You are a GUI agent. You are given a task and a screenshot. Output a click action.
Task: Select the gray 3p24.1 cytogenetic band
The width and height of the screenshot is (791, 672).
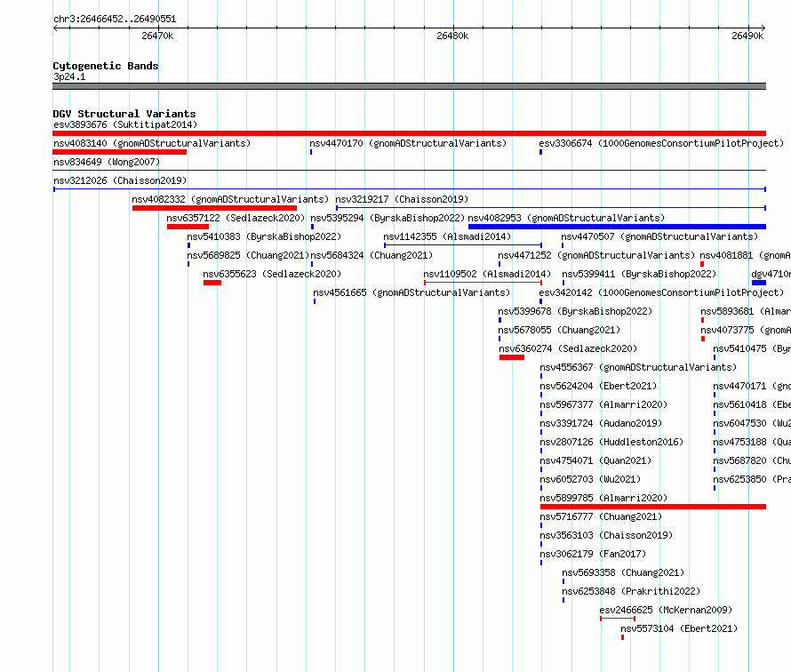(x=409, y=86)
